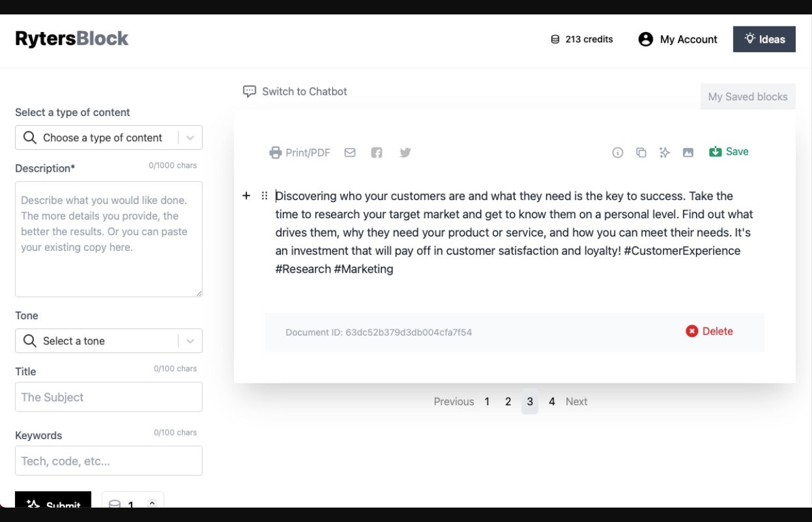812x522 pixels.
Task: Go to page 1 of results
Action: (487, 402)
